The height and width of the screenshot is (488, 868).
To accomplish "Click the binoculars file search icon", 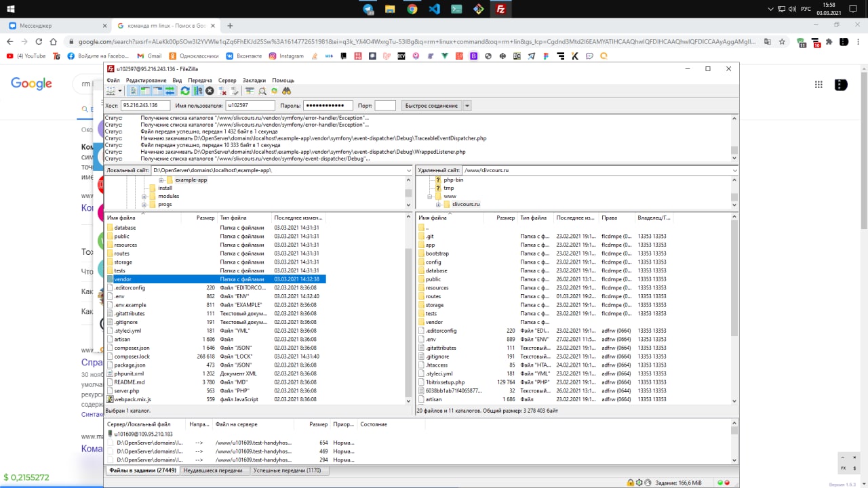I will click(286, 91).
